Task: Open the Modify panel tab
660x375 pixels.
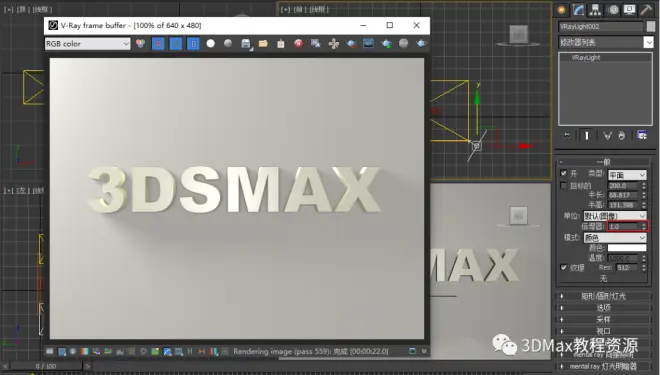Action: click(x=578, y=10)
